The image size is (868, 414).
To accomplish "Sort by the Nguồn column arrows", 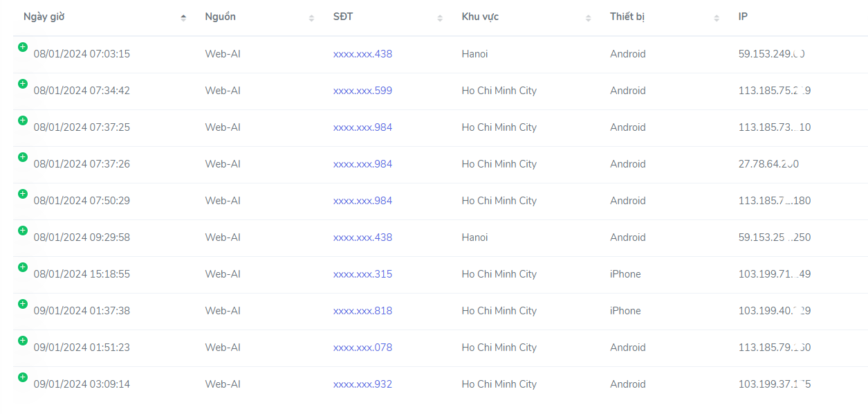I will pos(311,18).
